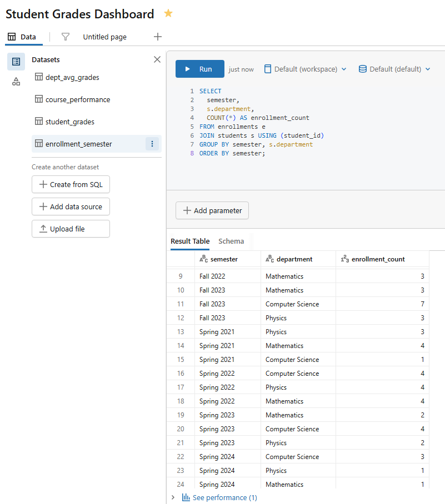The width and height of the screenshot is (445, 504).
Task: Click table icon beside dept_avg_grades
Action: pyautogui.click(x=39, y=77)
